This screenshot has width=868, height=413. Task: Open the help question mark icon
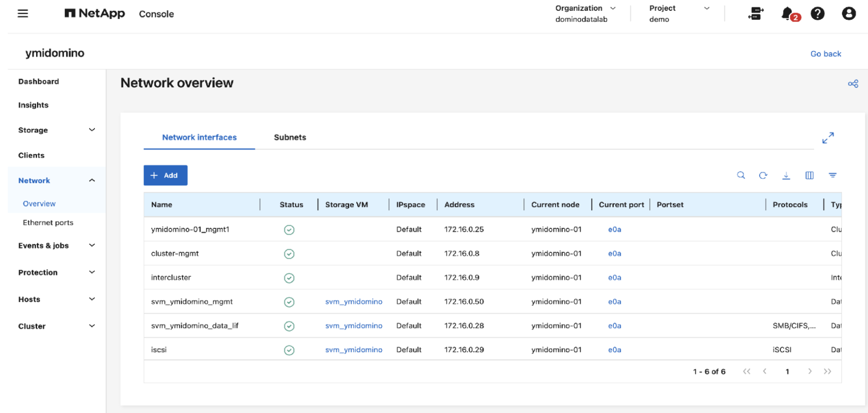click(817, 14)
